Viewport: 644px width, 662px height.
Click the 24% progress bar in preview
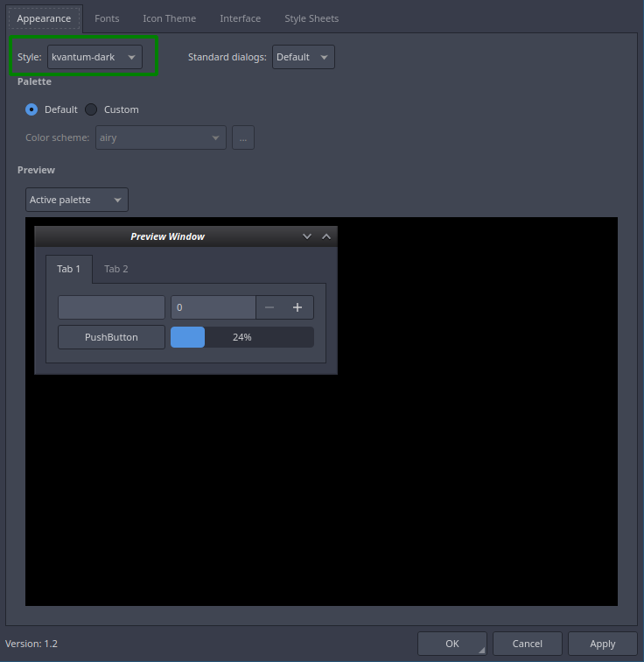coord(241,337)
